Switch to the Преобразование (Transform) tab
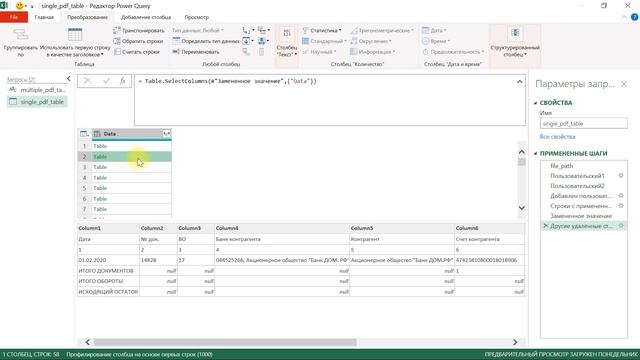Image resolution: width=640 pixels, height=360 pixels. 87,17
